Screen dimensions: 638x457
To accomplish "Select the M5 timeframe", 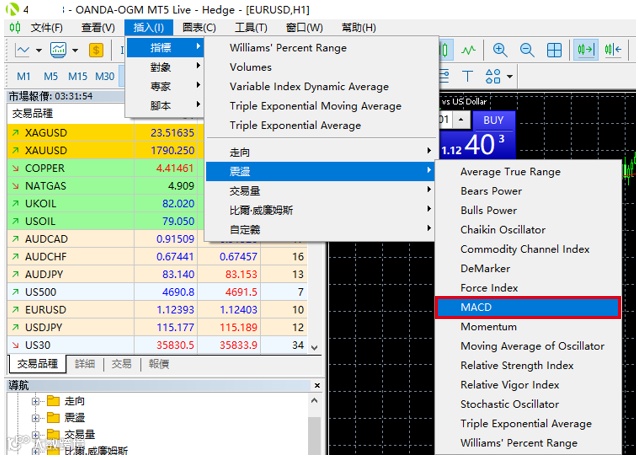I will pyautogui.click(x=51, y=76).
